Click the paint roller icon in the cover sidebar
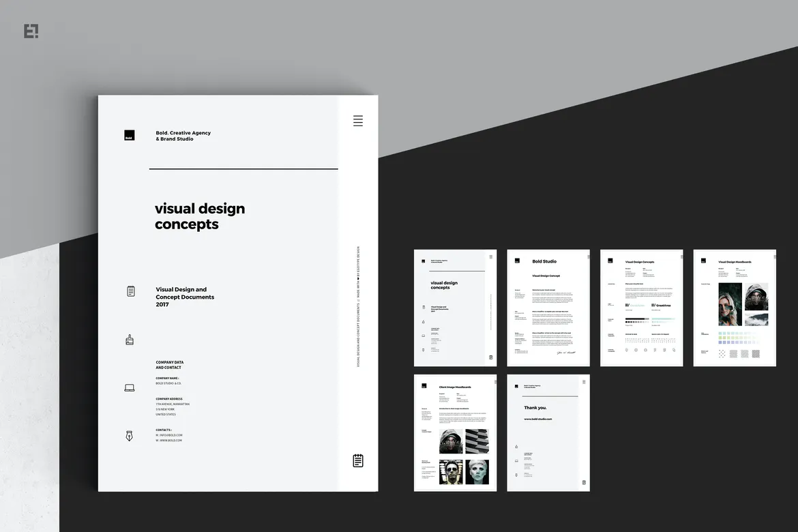The height and width of the screenshot is (532, 798). (x=130, y=339)
